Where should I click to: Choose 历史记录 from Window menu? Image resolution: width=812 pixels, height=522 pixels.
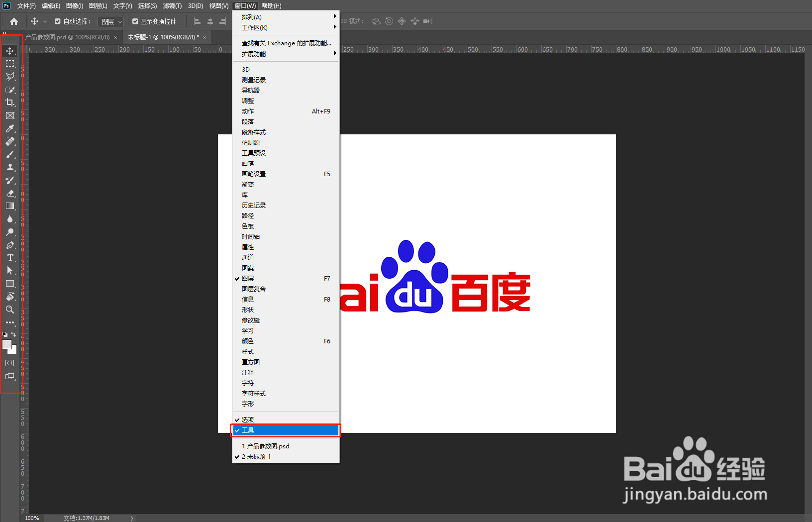click(x=286, y=206)
